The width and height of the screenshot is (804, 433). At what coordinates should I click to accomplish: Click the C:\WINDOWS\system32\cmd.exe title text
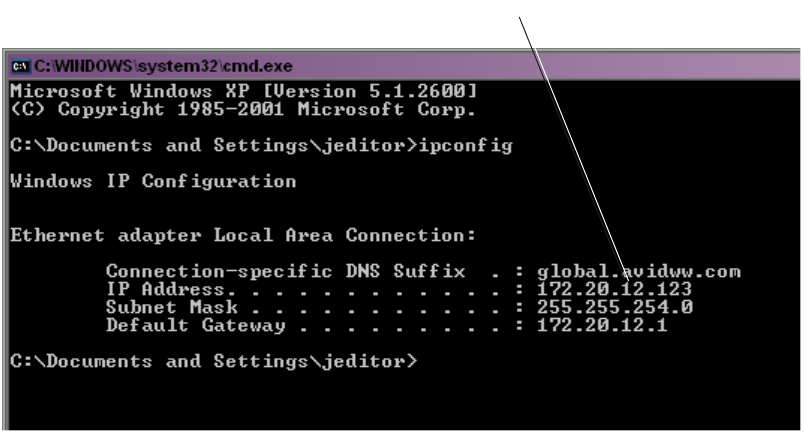click(163, 66)
